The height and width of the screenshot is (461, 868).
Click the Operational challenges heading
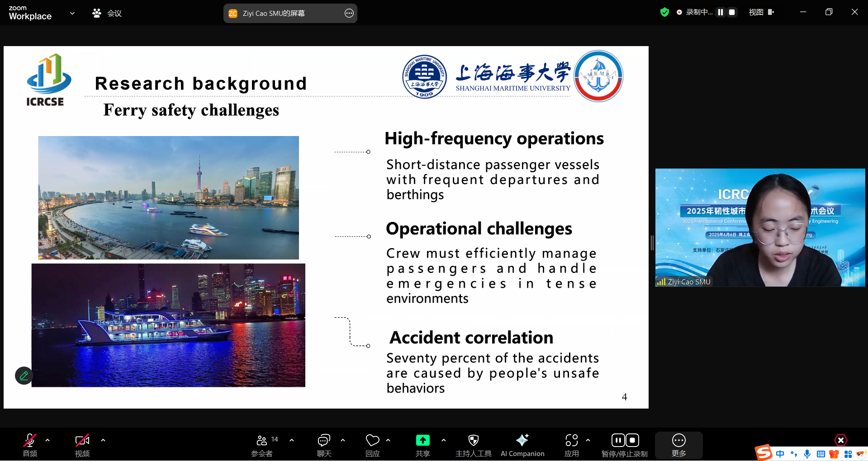coord(479,229)
